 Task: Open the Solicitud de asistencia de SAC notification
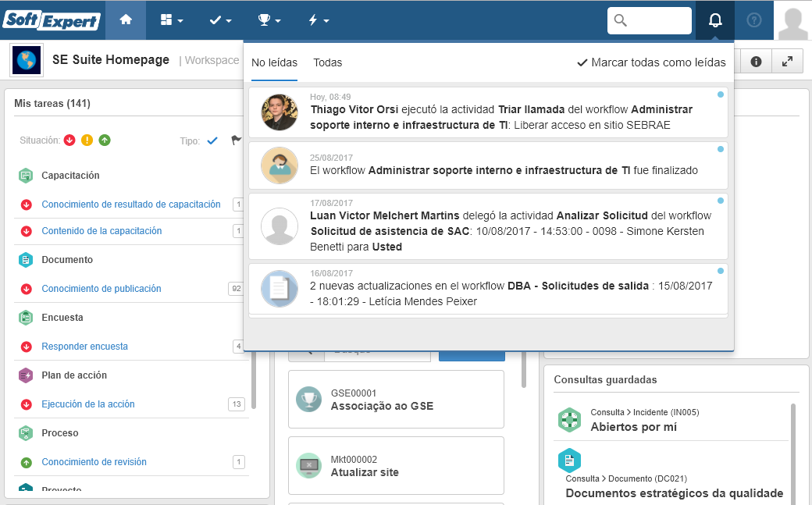488,226
